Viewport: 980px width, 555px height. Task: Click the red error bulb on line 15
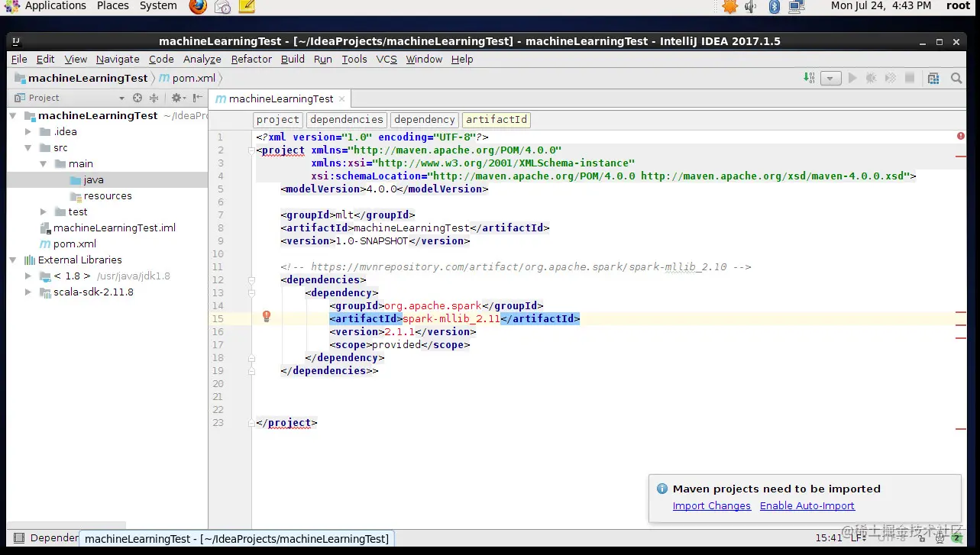click(267, 317)
